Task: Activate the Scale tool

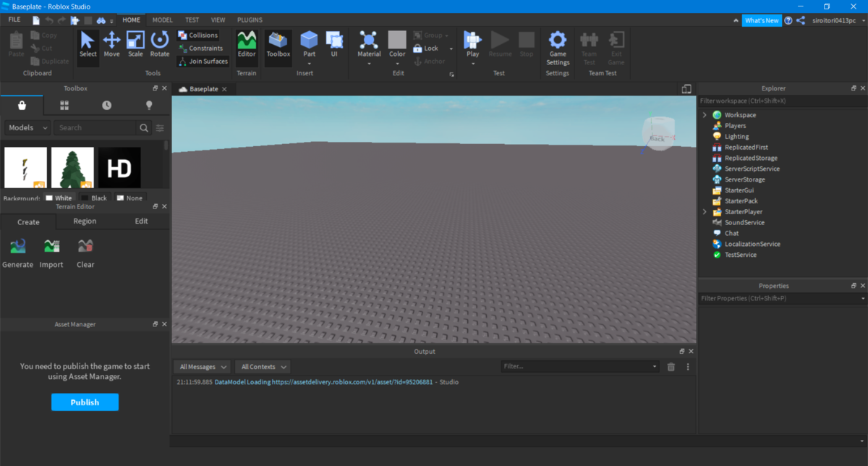Action: pyautogui.click(x=135, y=45)
